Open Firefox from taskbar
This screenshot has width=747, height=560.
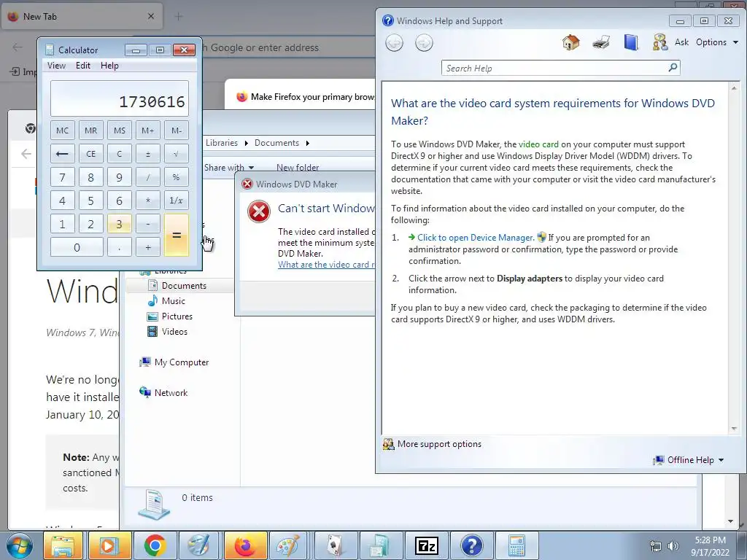point(245,545)
